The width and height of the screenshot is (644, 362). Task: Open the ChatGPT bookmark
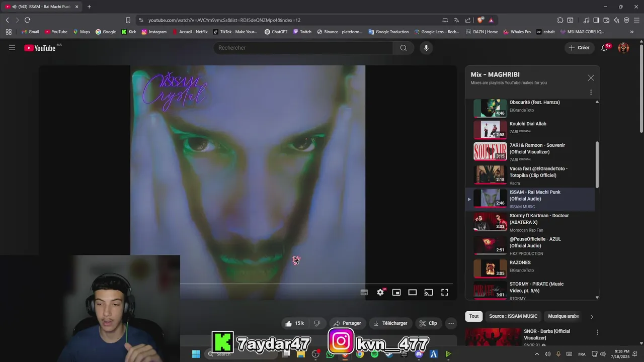(x=276, y=32)
